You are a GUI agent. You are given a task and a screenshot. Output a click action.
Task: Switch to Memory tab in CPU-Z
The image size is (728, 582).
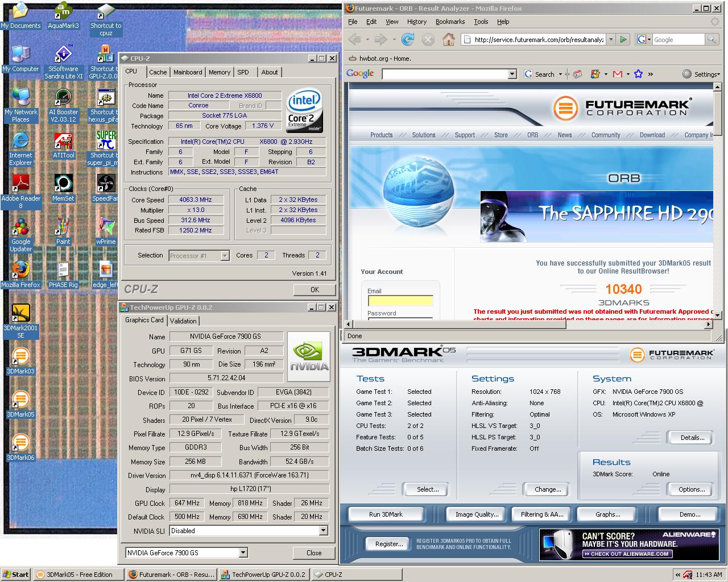pyautogui.click(x=220, y=72)
